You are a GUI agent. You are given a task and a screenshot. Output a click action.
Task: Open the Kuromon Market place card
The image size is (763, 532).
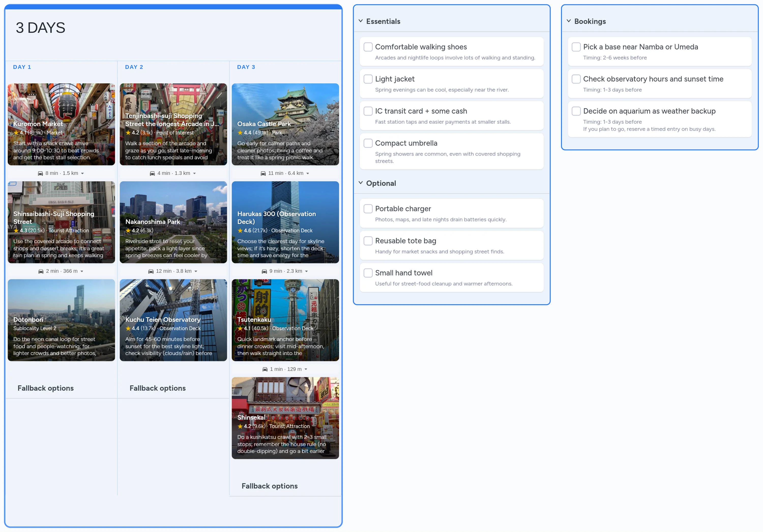pyautogui.click(x=61, y=124)
